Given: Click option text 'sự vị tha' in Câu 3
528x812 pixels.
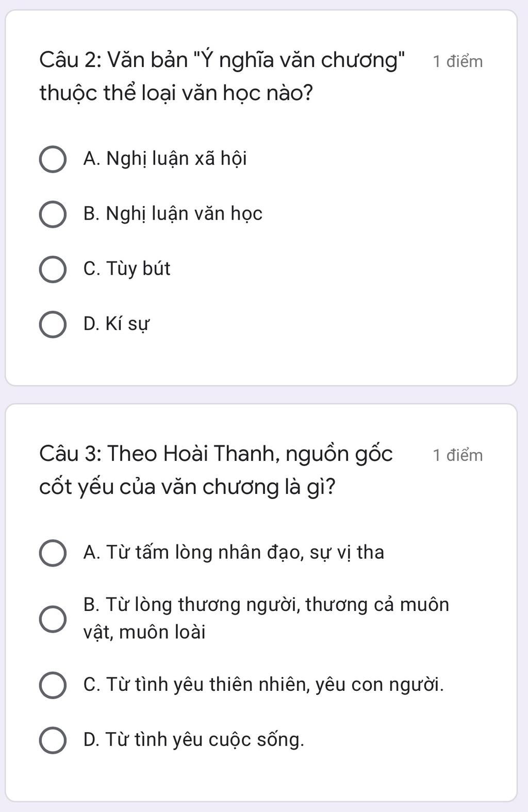Looking at the screenshot, I should (347, 553).
